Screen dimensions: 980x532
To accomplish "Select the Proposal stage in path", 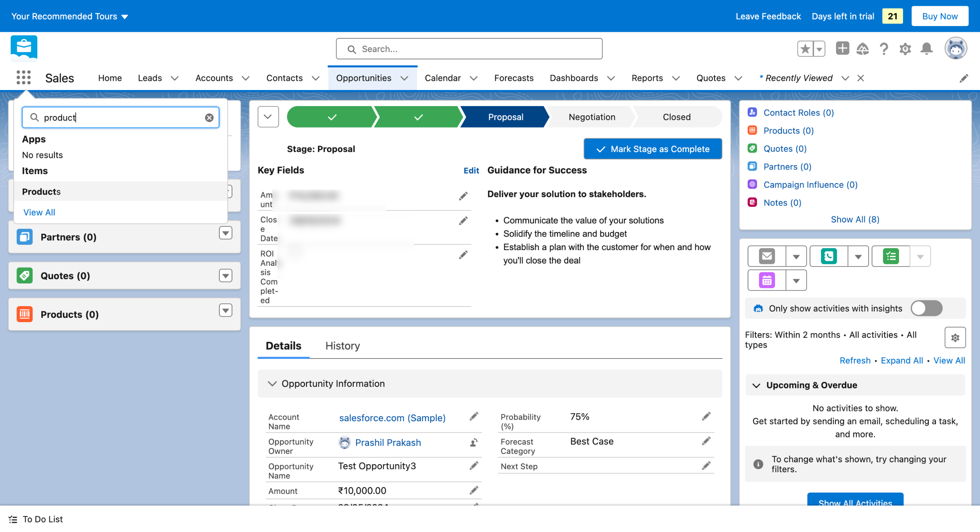I will [x=505, y=117].
